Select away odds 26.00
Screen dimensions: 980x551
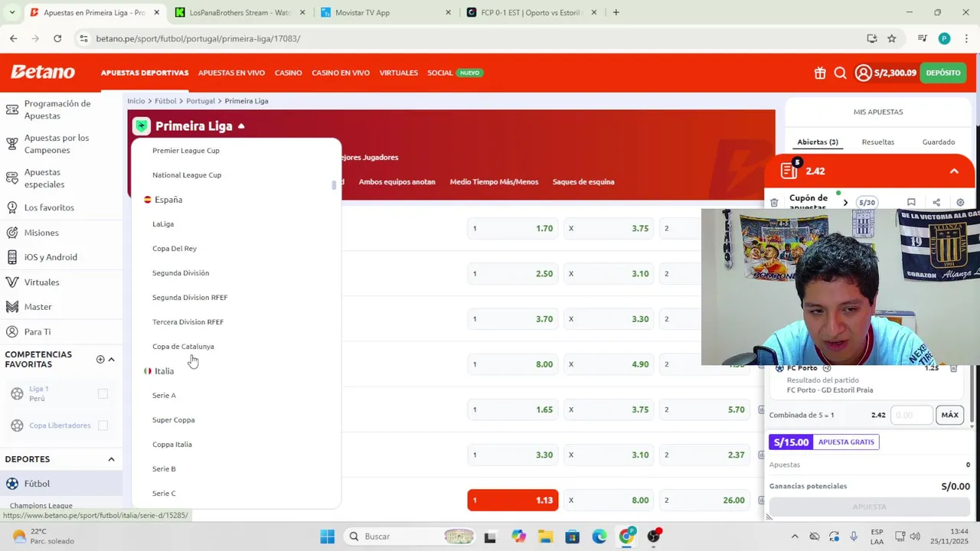pos(705,500)
